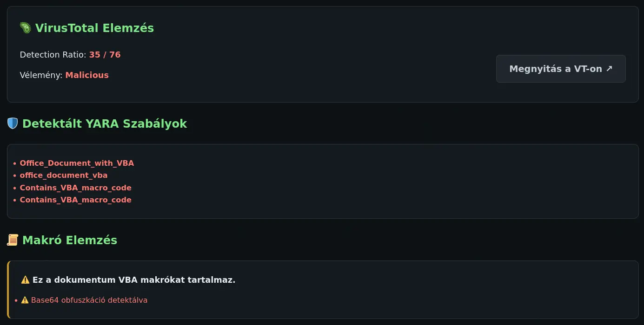Viewport: 644px width, 325px height.
Task: Select the Detektált YARA Szabályok heading
Action: 105,123
